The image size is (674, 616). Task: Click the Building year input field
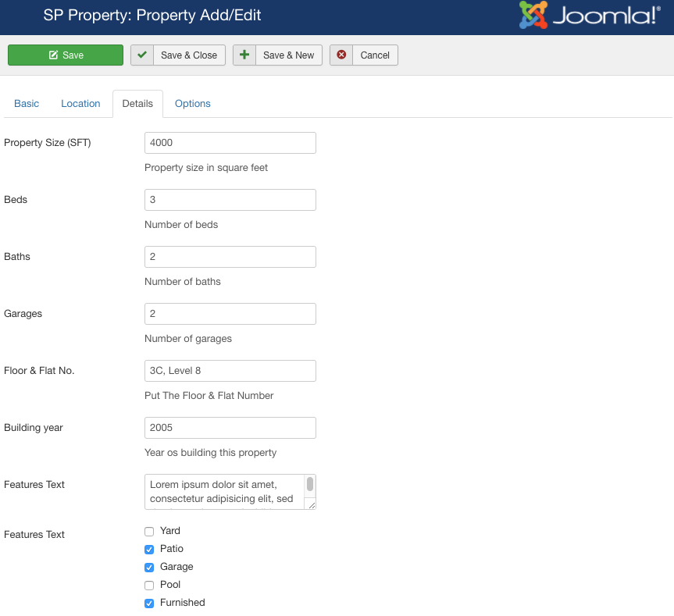(x=230, y=428)
